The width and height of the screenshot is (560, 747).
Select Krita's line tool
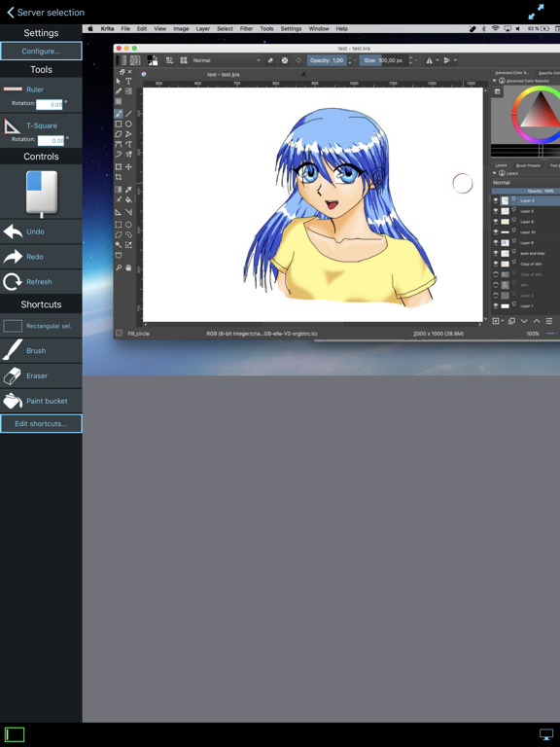[128, 114]
